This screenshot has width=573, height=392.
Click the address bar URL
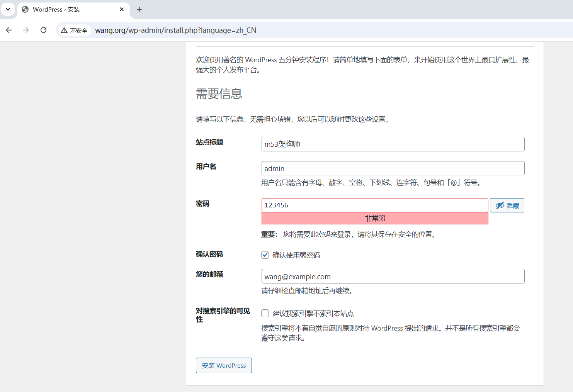coord(175,30)
